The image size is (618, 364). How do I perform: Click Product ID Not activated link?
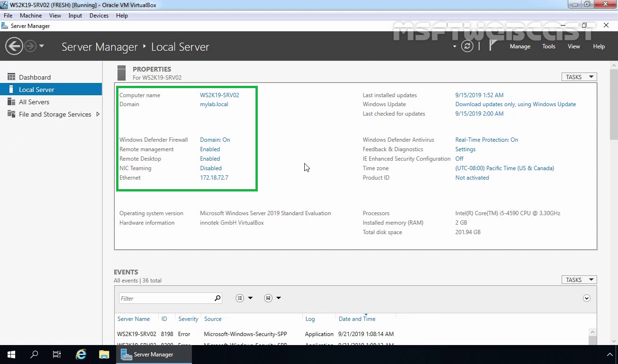click(x=472, y=178)
